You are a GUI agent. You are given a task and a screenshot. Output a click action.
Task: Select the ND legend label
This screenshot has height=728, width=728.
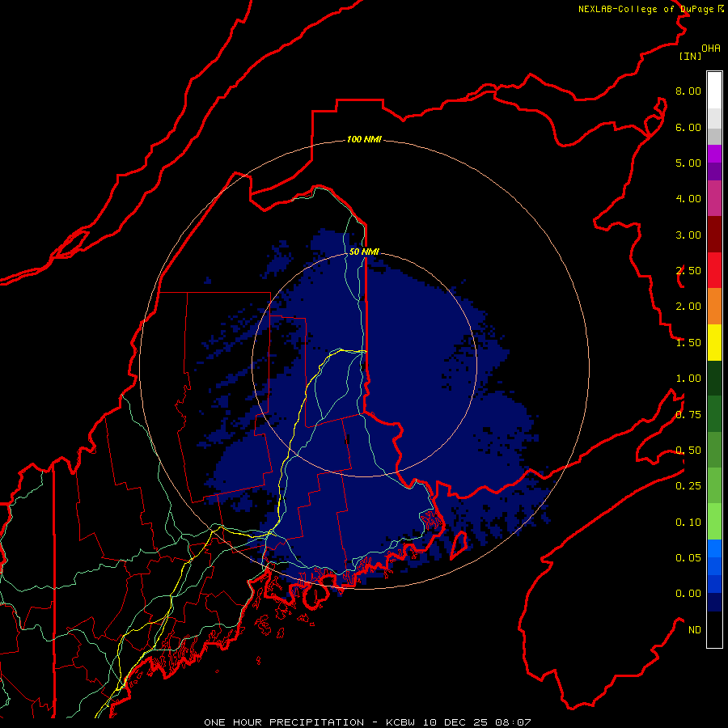click(695, 630)
